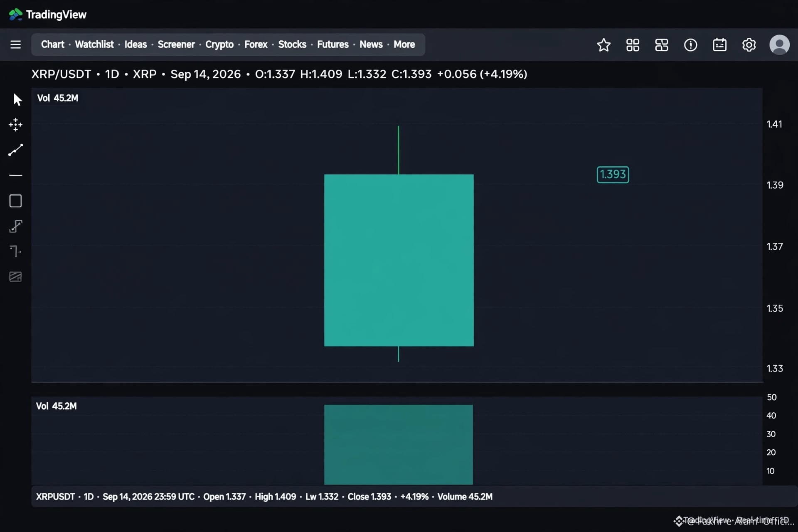Select the rectangle shape tool

click(x=16, y=201)
